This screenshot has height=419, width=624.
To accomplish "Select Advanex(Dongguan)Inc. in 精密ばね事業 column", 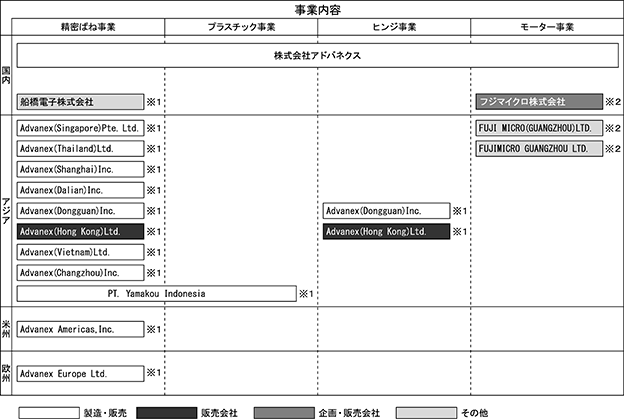I will pos(80,211).
